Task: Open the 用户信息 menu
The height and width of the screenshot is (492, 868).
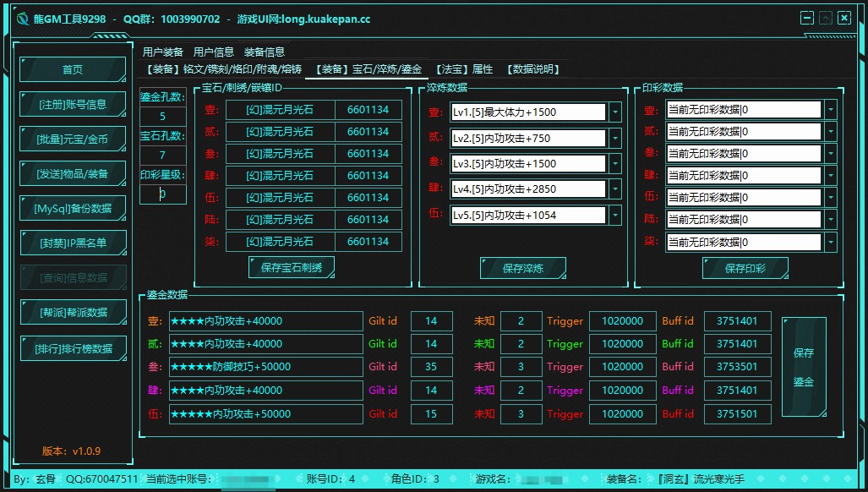Action: [213, 52]
